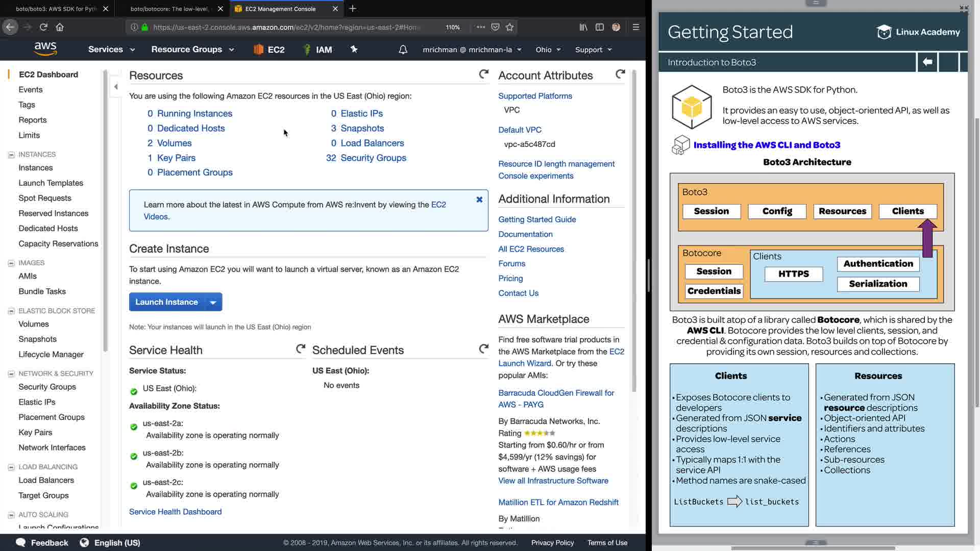980x551 pixels.
Task: Click the EC2 console page scrollbar
Action: point(634,230)
